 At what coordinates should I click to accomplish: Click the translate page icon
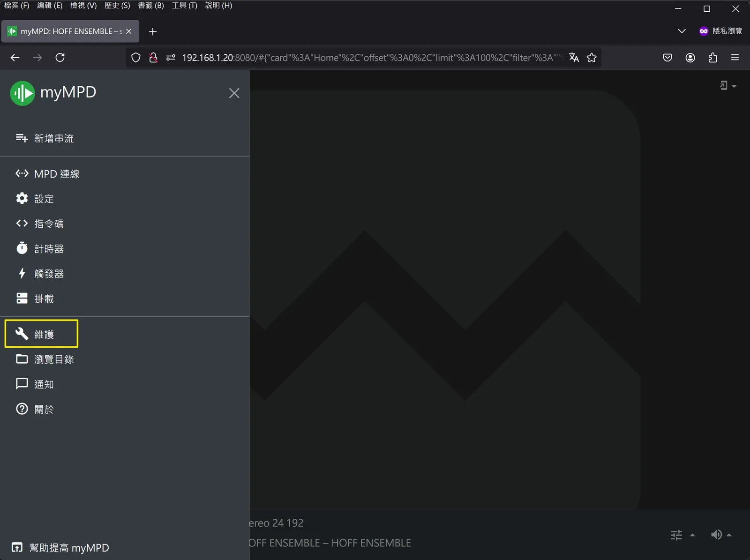pos(574,58)
